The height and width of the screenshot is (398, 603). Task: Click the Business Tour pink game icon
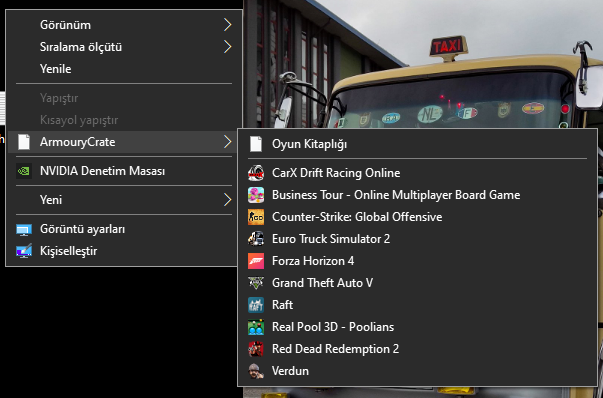pos(256,195)
